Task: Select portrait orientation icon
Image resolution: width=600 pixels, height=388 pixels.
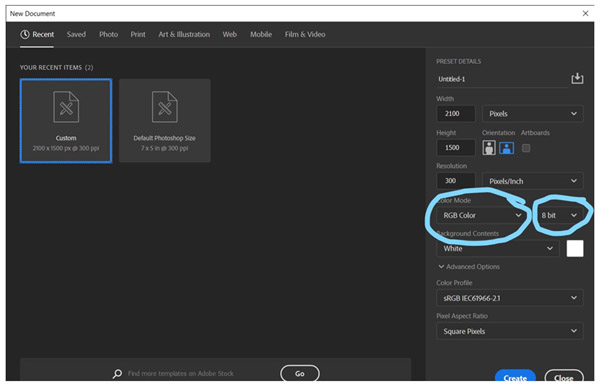Action: click(489, 148)
